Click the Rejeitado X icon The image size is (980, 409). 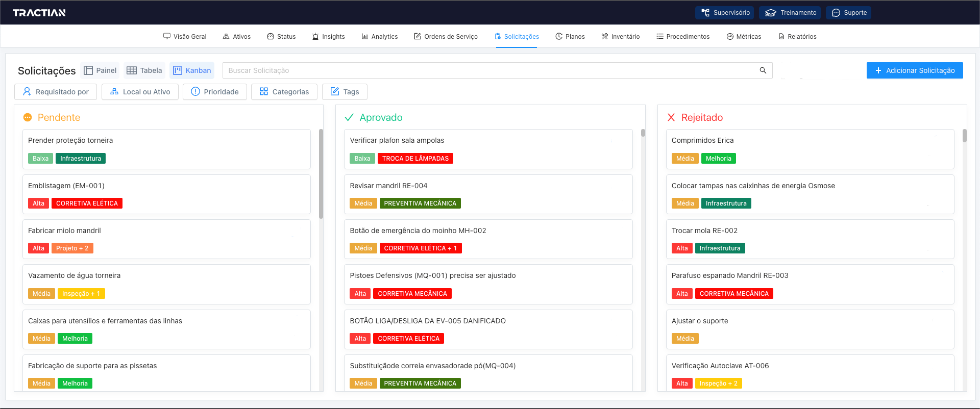coord(671,117)
